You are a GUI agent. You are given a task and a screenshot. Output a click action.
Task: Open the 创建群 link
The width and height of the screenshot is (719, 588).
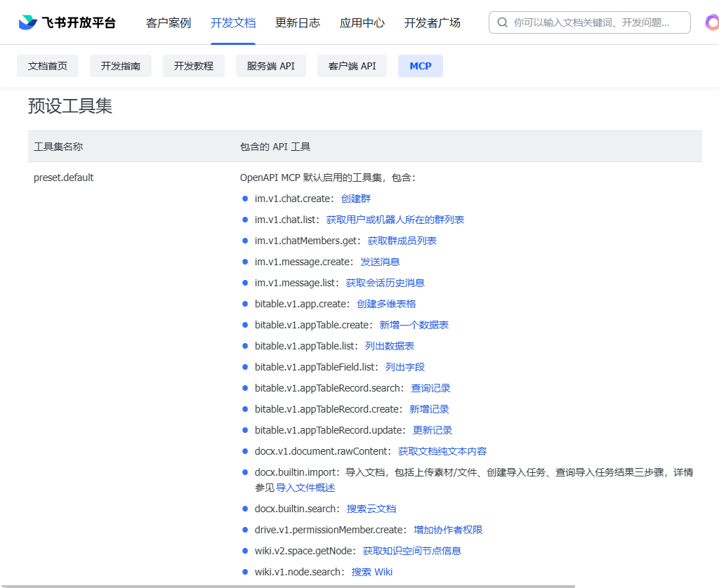click(356, 199)
